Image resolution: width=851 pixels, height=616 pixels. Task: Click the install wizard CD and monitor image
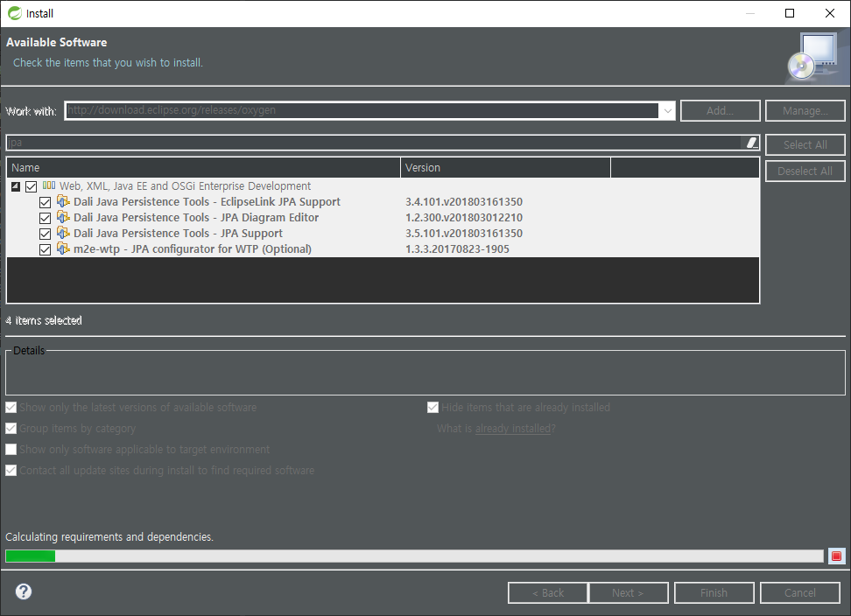[812, 56]
